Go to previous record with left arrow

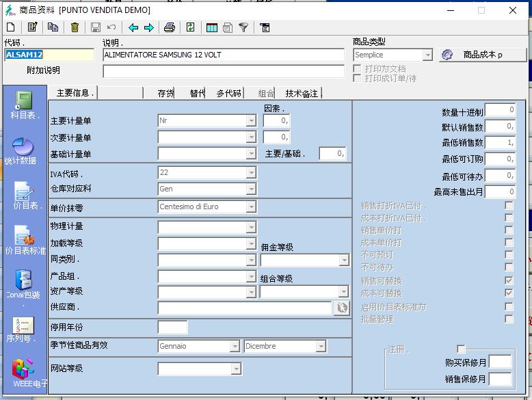pos(133,27)
